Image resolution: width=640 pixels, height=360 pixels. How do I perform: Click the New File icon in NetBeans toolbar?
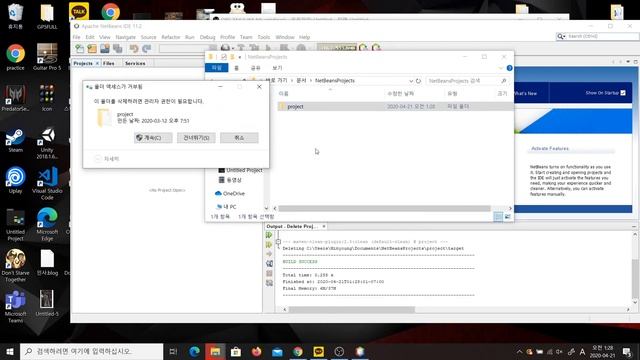(x=80, y=49)
